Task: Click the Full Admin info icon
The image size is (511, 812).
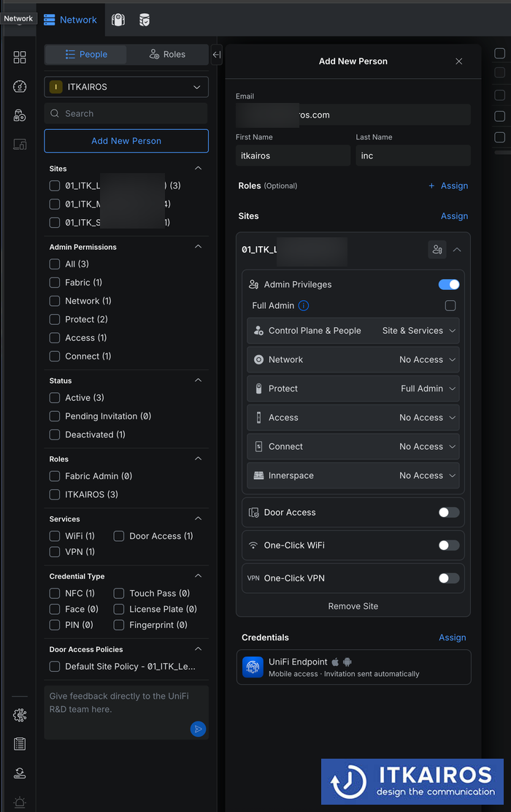Action: (x=304, y=305)
